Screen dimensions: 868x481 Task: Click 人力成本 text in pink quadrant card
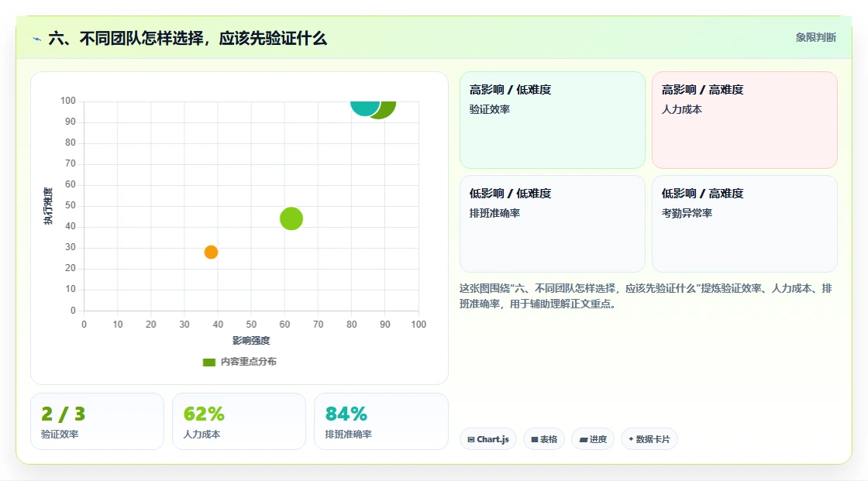(681, 109)
